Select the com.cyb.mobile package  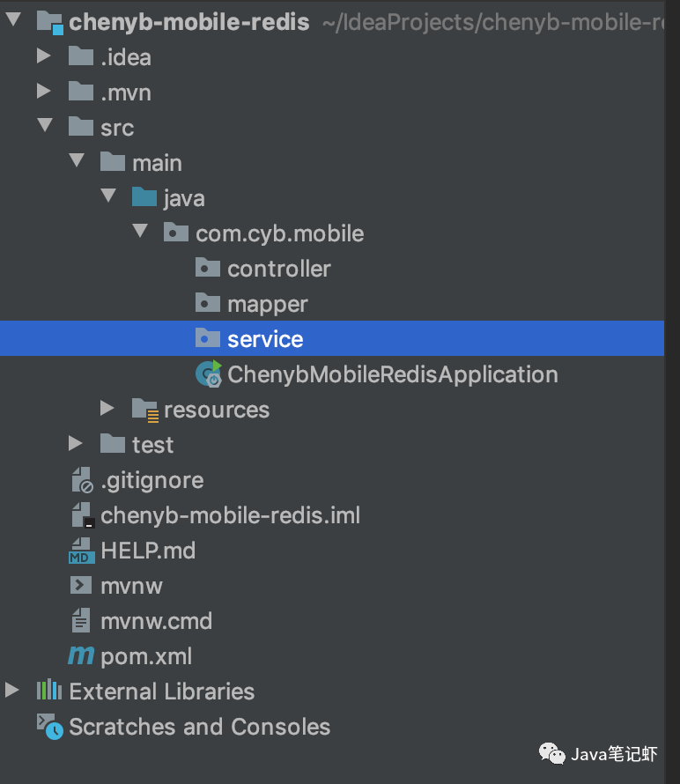tap(278, 233)
